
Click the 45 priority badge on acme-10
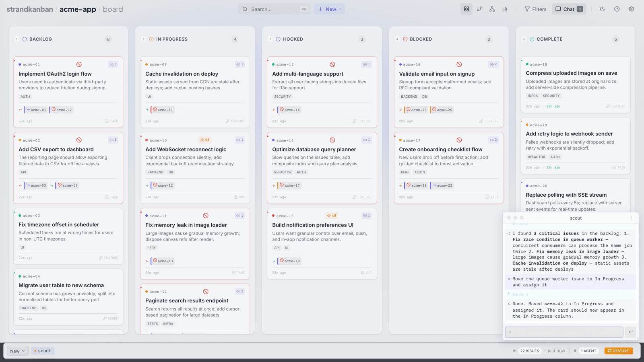pyautogui.click(x=205, y=140)
